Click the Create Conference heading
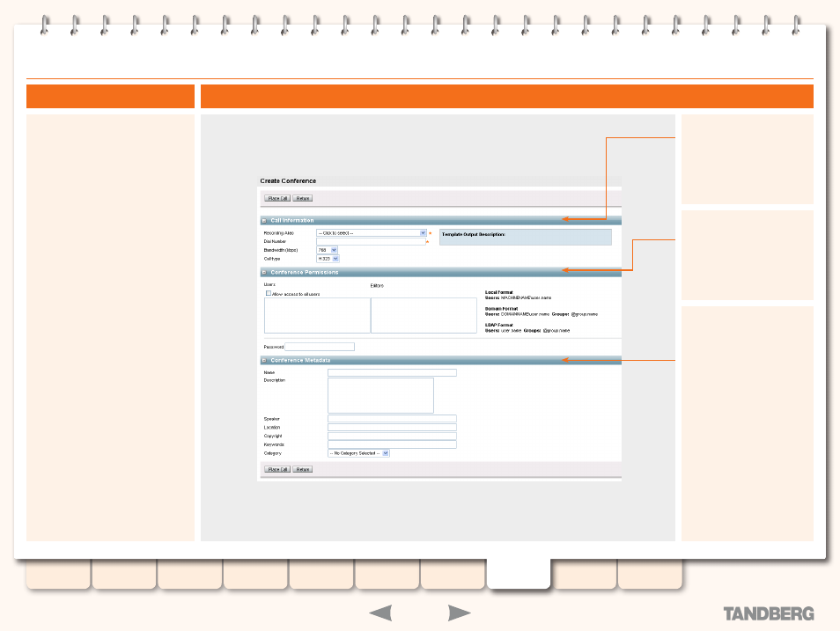 click(x=288, y=181)
